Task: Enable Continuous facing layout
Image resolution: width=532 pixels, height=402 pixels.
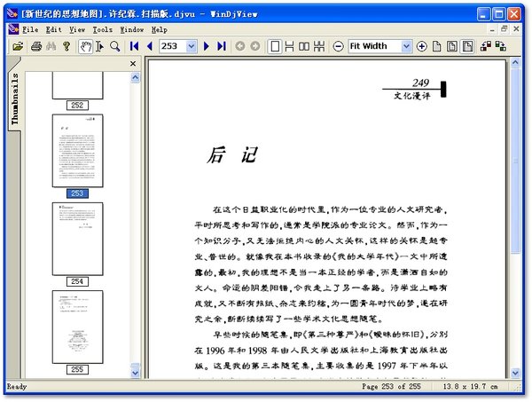Action: [x=319, y=46]
